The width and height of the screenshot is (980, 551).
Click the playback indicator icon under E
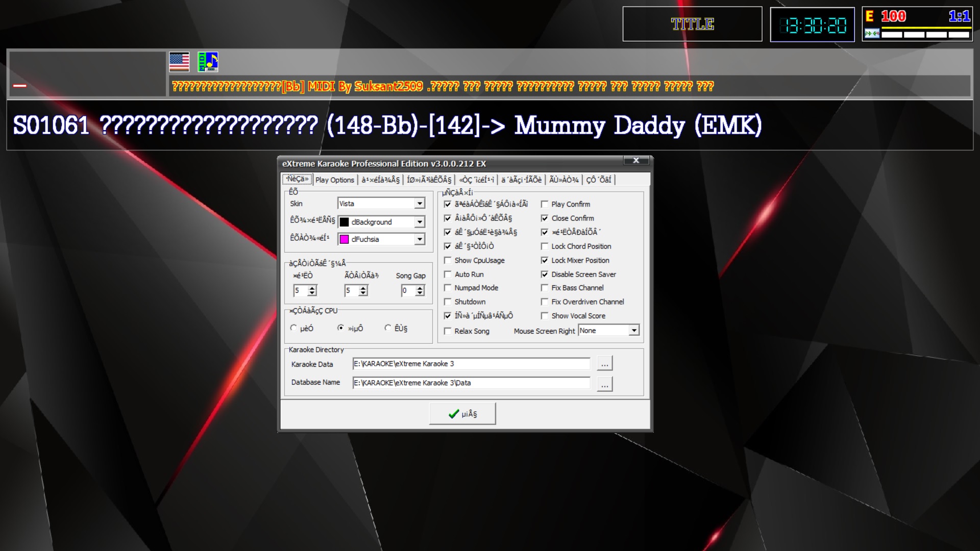click(872, 34)
